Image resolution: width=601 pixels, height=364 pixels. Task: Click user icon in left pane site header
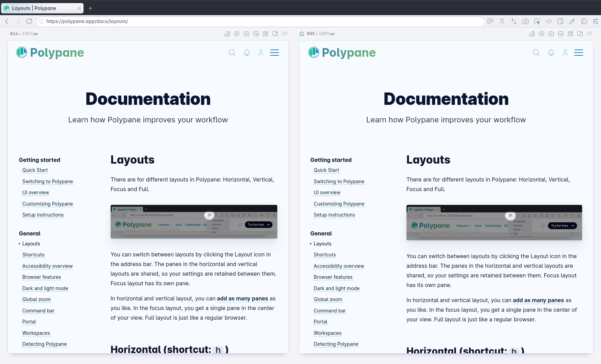(x=261, y=53)
